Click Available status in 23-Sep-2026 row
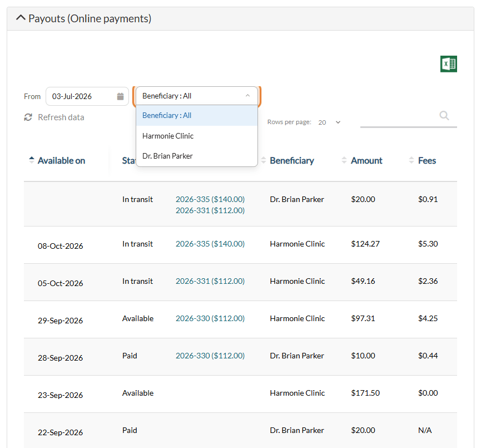 (138, 393)
